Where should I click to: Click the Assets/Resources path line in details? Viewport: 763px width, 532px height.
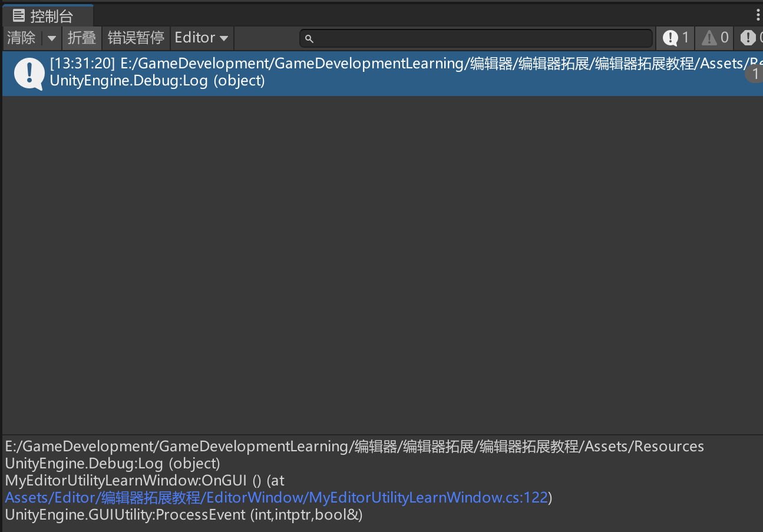354,447
